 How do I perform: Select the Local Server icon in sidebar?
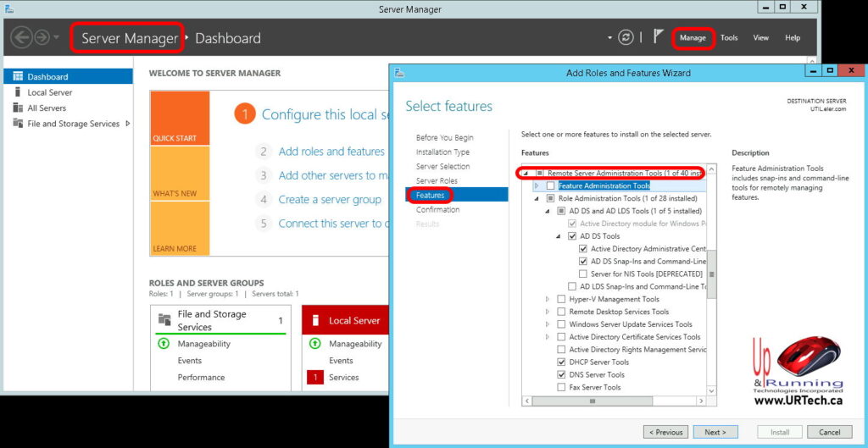18,92
